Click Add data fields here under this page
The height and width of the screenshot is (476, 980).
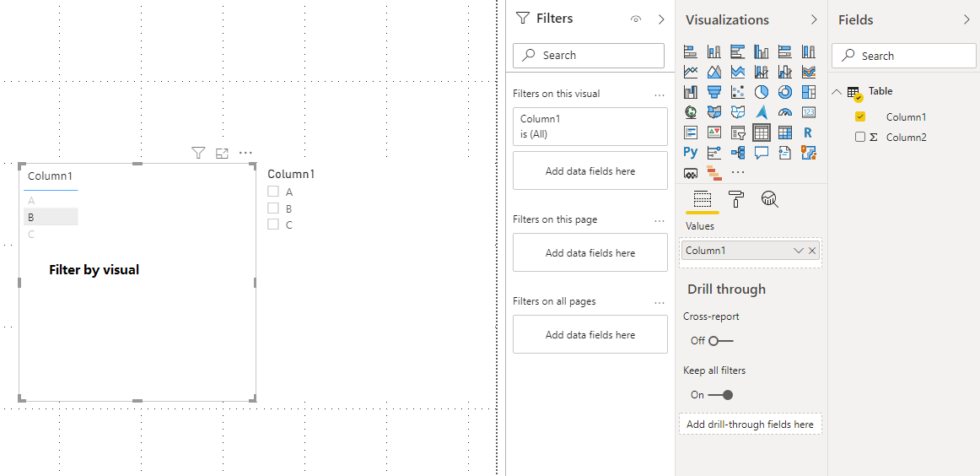[590, 252]
